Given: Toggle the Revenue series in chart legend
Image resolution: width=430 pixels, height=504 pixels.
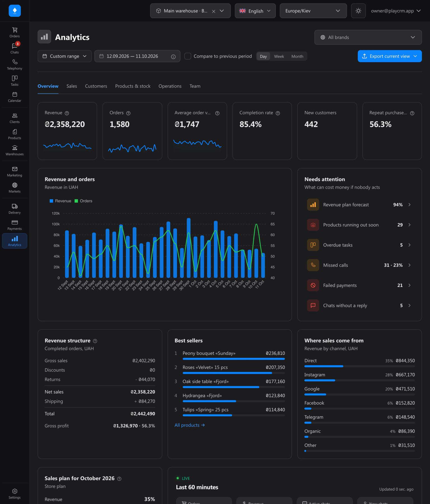Looking at the screenshot, I should [x=60, y=201].
